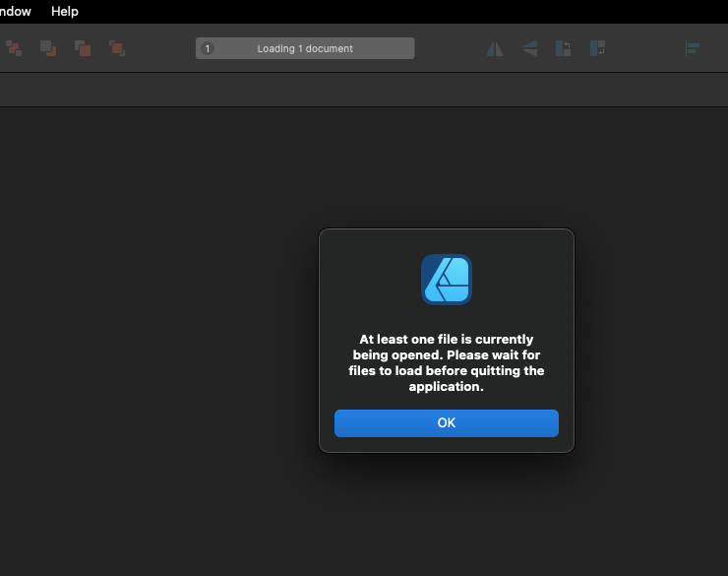
Task: Click the Affinity Designer icon in the dialog
Action: (447, 280)
